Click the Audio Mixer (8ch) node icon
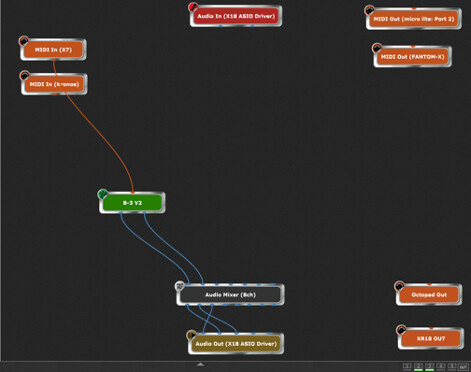Viewport: 471px width, 372px height. tap(180, 286)
